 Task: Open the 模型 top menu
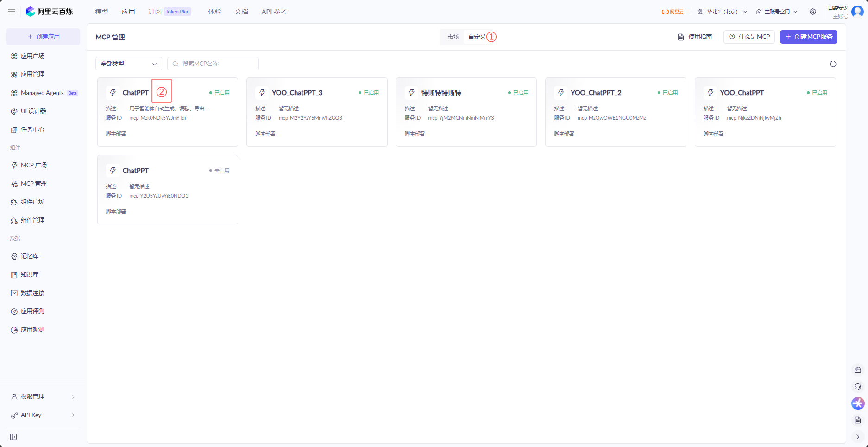[x=101, y=12]
